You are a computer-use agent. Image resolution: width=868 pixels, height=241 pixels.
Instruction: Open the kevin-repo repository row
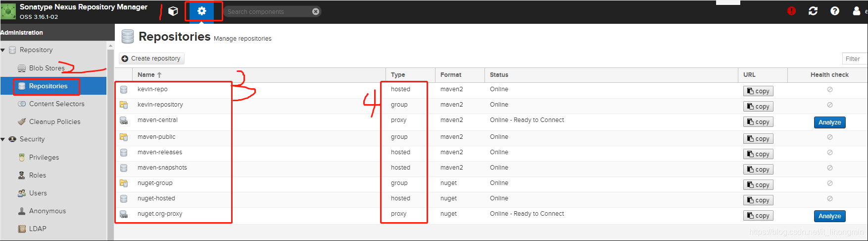pos(491,90)
